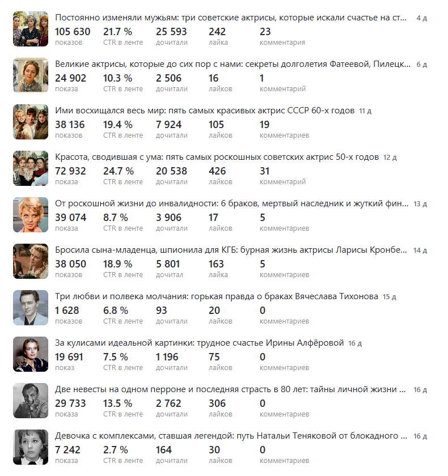This screenshot has height=476, width=448.
Task: Click blonde woman thumbnail of 'От роскошной жизни' article
Action: (31, 215)
